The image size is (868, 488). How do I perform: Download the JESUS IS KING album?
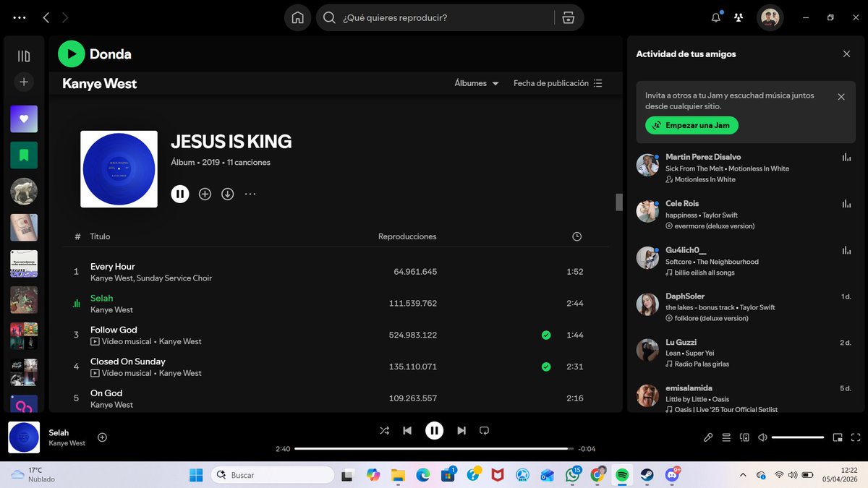pyautogui.click(x=228, y=194)
